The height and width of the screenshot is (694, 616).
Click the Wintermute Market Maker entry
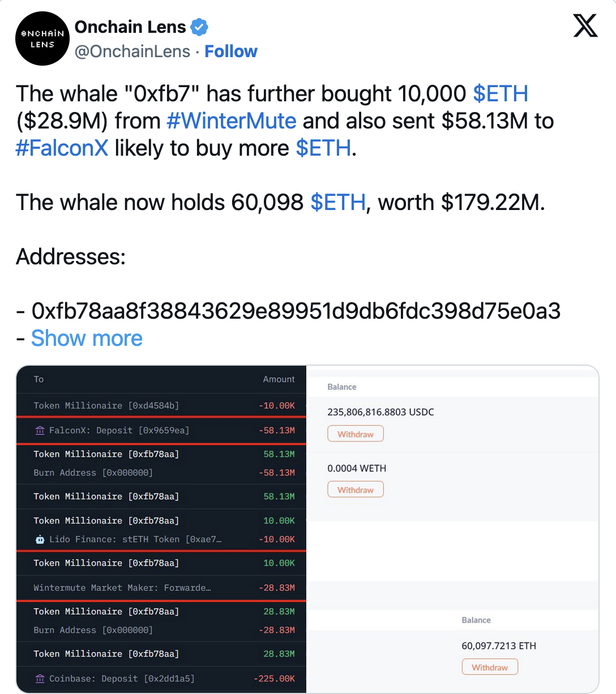coord(122,588)
